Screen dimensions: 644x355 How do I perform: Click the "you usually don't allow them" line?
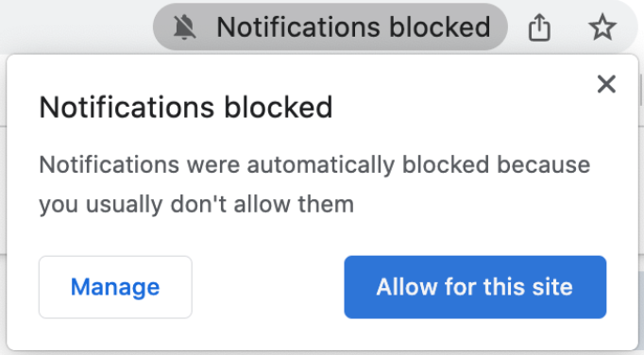click(x=196, y=205)
